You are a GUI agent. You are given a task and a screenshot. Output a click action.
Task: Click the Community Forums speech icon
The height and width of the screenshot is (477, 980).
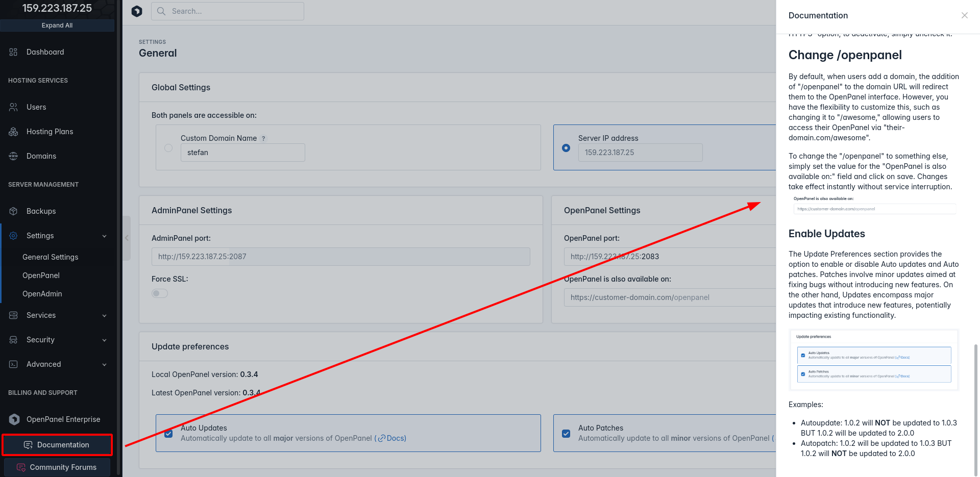[21, 467]
